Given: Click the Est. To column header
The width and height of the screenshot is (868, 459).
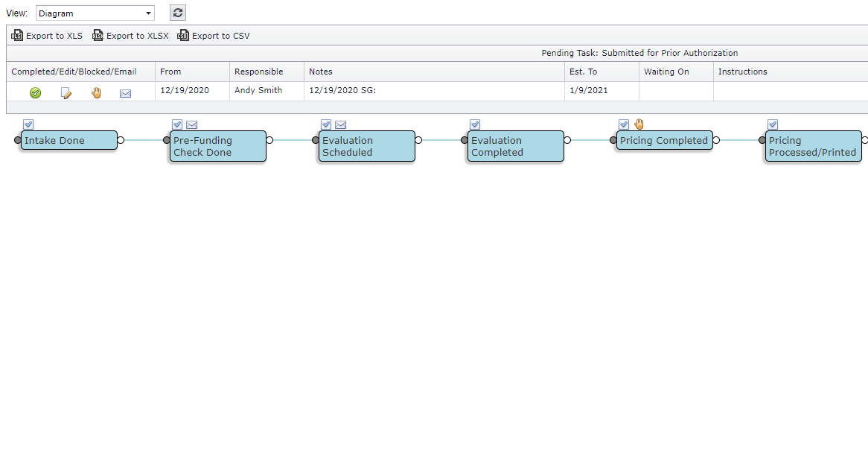Looking at the screenshot, I should [583, 72].
